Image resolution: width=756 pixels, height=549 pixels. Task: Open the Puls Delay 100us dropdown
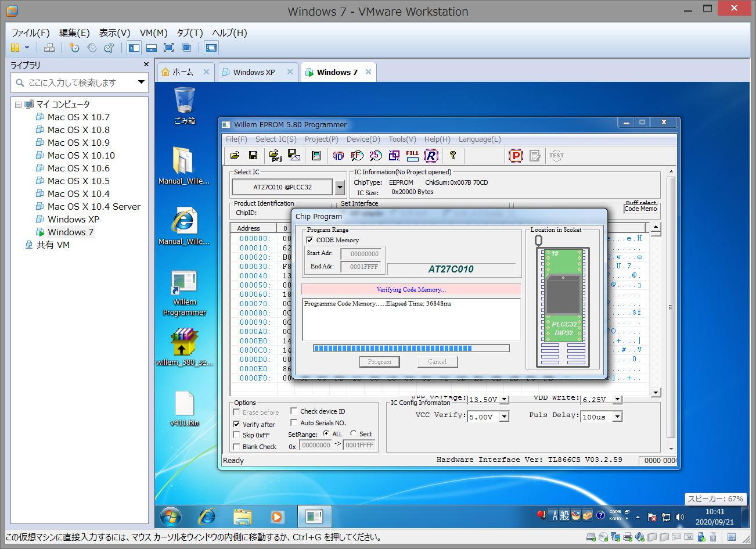617,417
